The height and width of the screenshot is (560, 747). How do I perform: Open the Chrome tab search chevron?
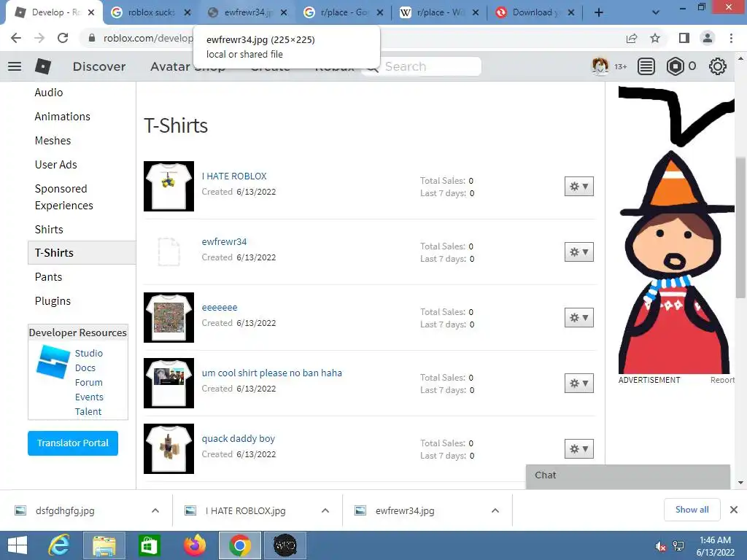tap(656, 13)
